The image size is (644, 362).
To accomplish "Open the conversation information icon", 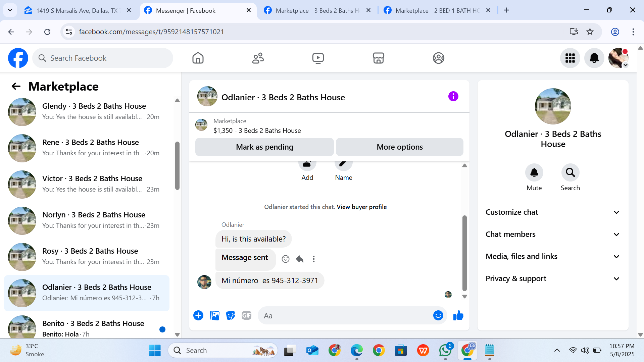I will [x=453, y=97].
